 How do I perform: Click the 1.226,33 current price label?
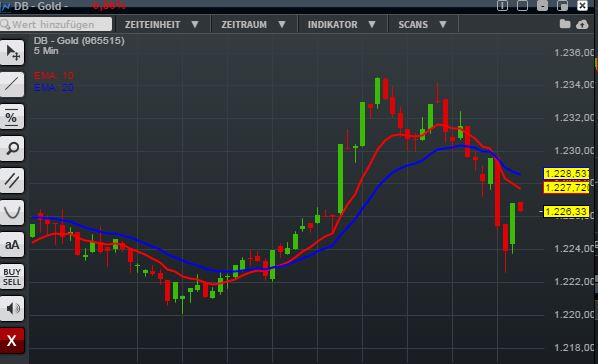566,211
